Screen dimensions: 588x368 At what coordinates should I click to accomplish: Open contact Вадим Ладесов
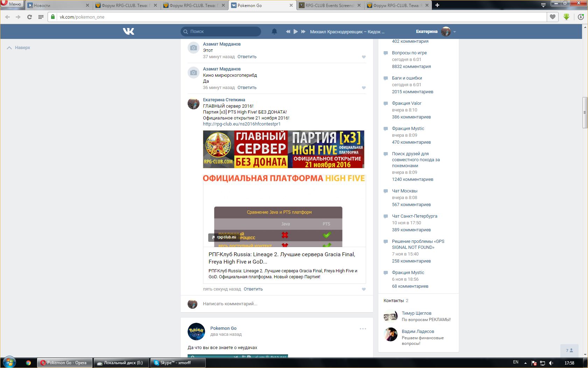click(x=418, y=332)
